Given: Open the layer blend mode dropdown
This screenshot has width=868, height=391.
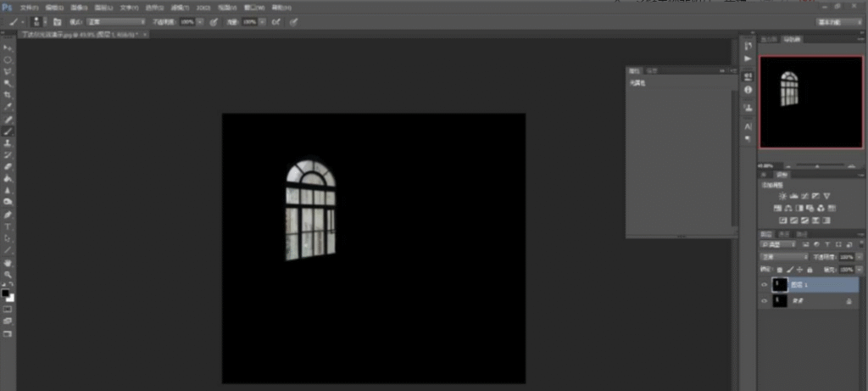Looking at the screenshot, I should point(784,257).
